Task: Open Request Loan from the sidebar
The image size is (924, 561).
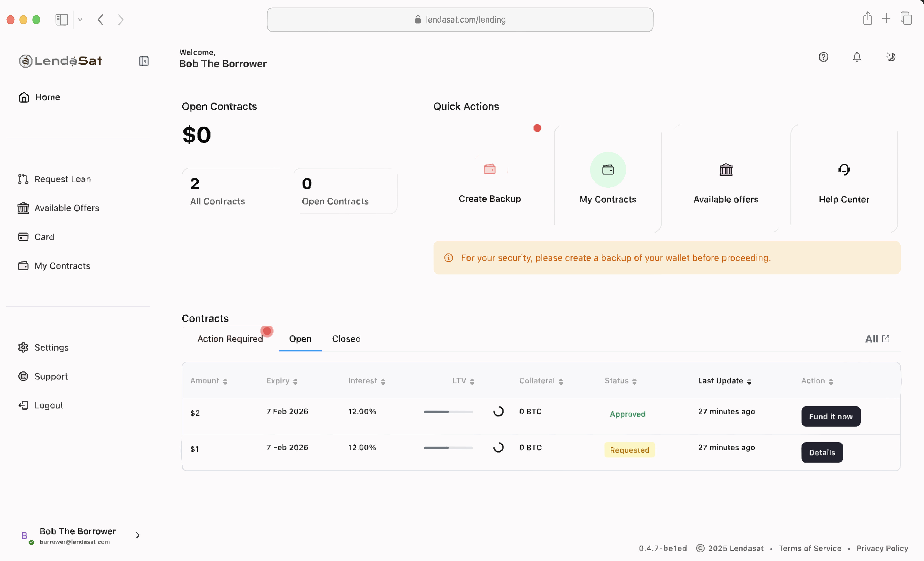Action: pos(62,179)
